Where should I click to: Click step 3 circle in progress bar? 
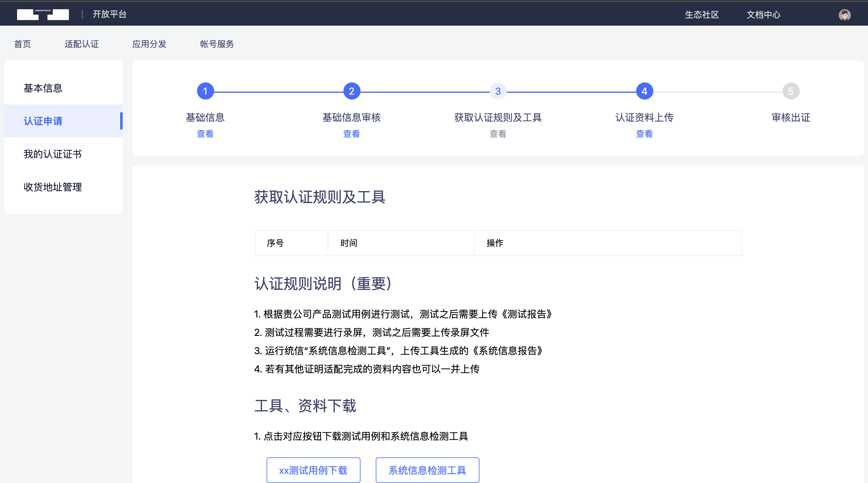(498, 91)
